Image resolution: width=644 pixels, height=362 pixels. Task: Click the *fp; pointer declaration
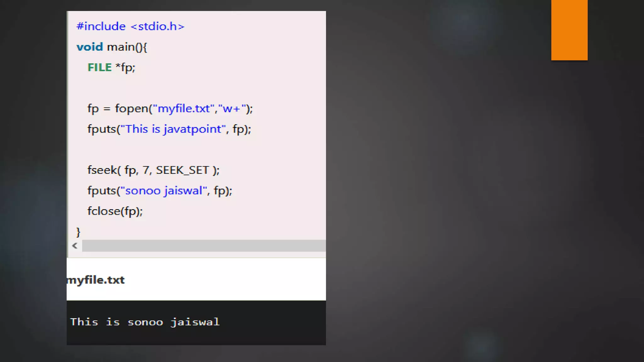click(125, 68)
